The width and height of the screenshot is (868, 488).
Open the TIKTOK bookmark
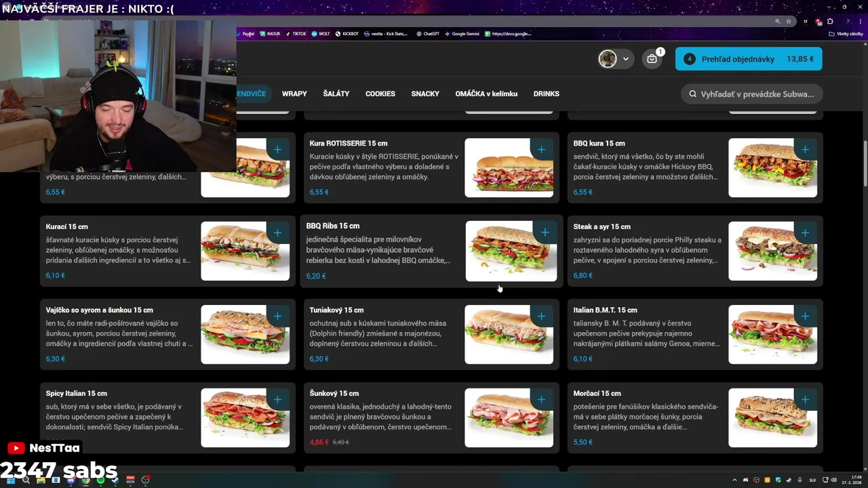[296, 33]
